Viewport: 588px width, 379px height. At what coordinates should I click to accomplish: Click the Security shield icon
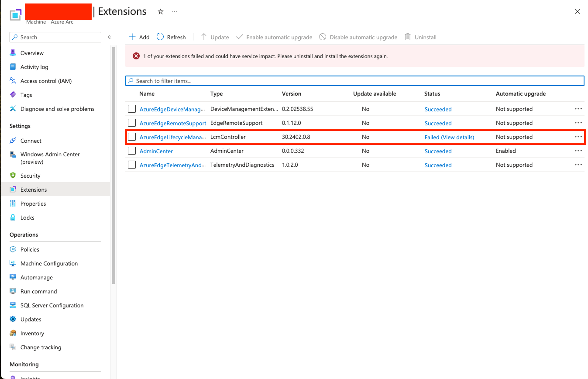pyautogui.click(x=13, y=176)
